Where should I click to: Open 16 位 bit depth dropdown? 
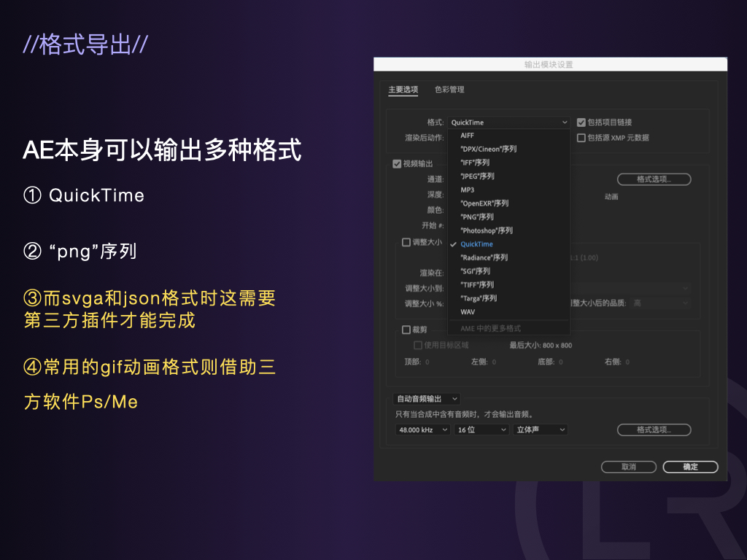coord(481,429)
